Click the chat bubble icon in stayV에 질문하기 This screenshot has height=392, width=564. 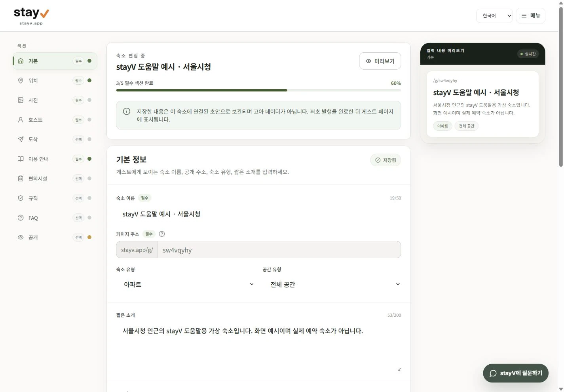(493, 373)
